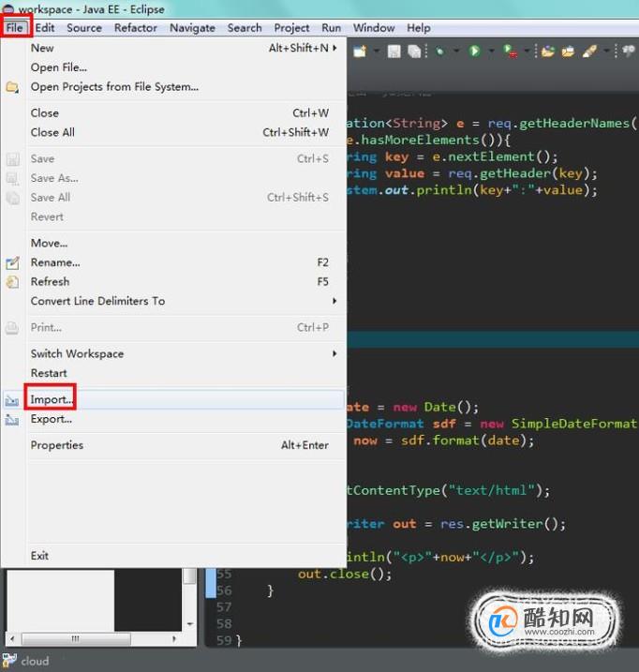
Task: Click the Save All toolbar icon
Action: coord(414,52)
